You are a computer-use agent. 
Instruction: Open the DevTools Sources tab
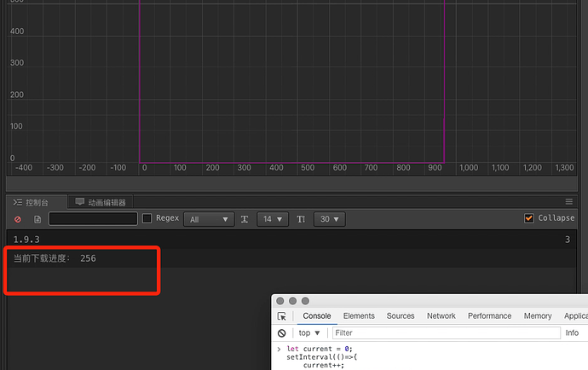[x=401, y=316]
